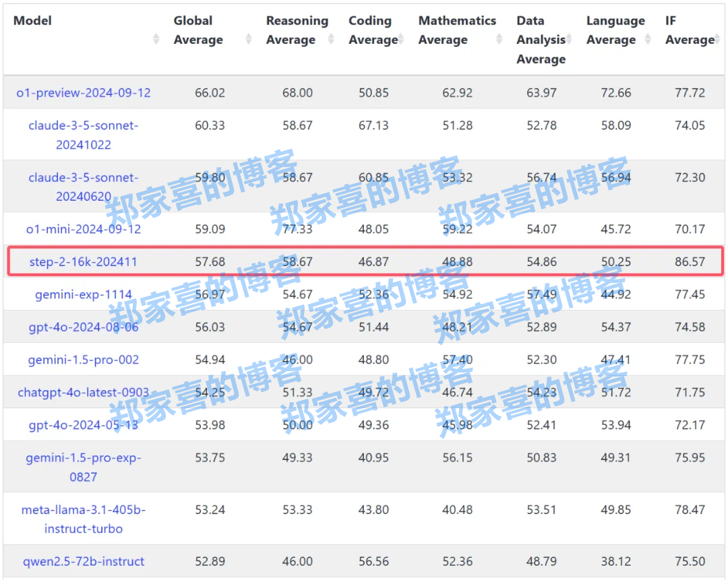Sort by Coding Average using arrows

pyautogui.click(x=402, y=39)
